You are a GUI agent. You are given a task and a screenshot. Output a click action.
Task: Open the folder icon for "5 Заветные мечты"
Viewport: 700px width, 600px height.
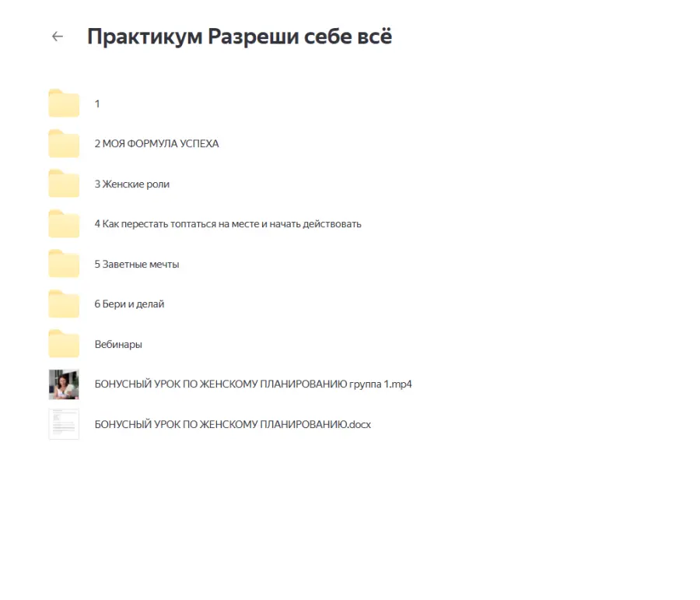pos(64,263)
